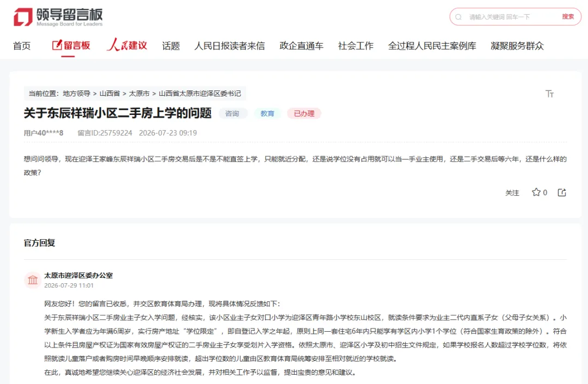This screenshot has width=588, height=384.
Task: Click the 太原市迎泽区委办公室 institution avatar icon
Action: [x=33, y=280]
